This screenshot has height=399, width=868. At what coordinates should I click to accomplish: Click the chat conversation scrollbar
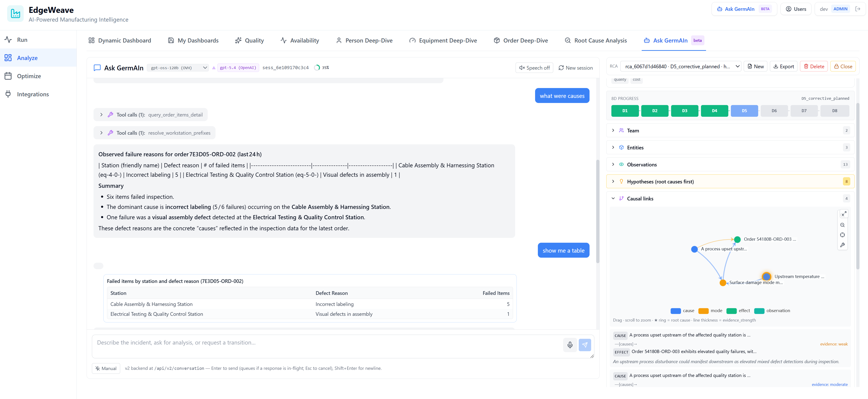[598, 211]
